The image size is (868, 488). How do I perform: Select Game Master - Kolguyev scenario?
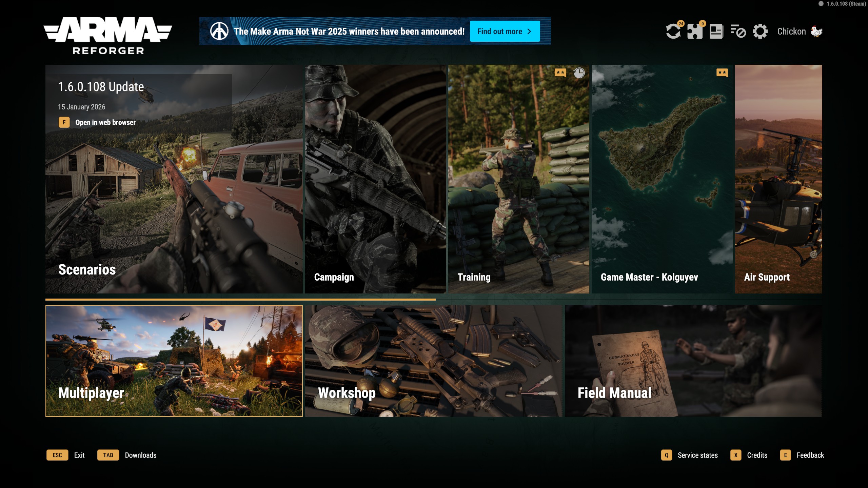click(662, 179)
